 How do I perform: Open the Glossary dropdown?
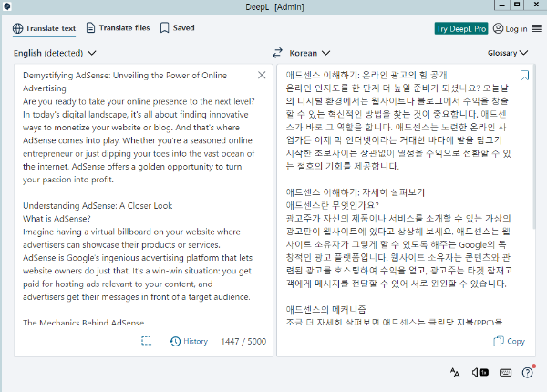(x=508, y=53)
